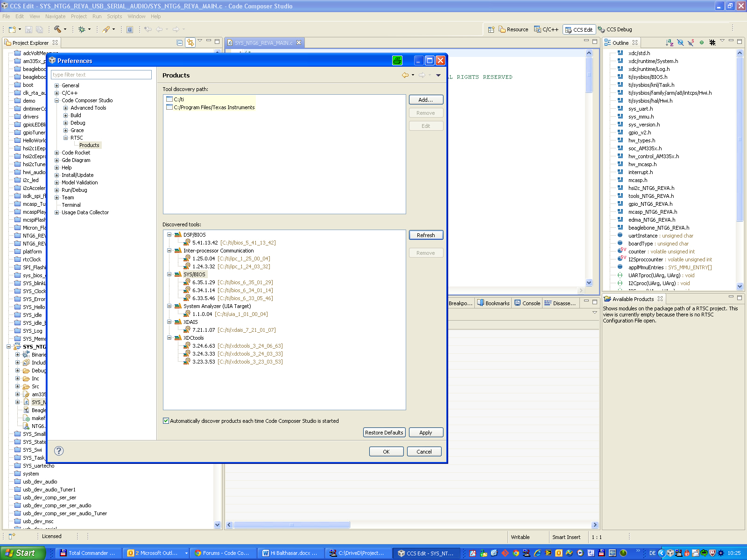This screenshot has height=560, width=747.
Task: Click the Open Perspective icon
Action: click(491, 29)
